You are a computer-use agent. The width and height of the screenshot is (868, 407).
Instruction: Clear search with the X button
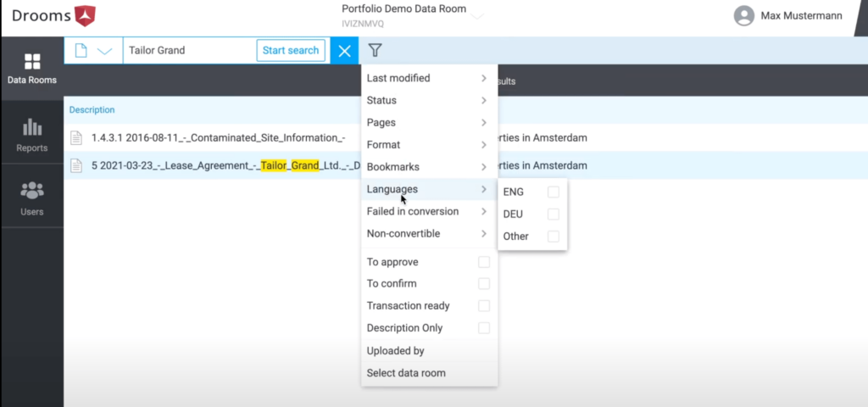click(344, 51)
